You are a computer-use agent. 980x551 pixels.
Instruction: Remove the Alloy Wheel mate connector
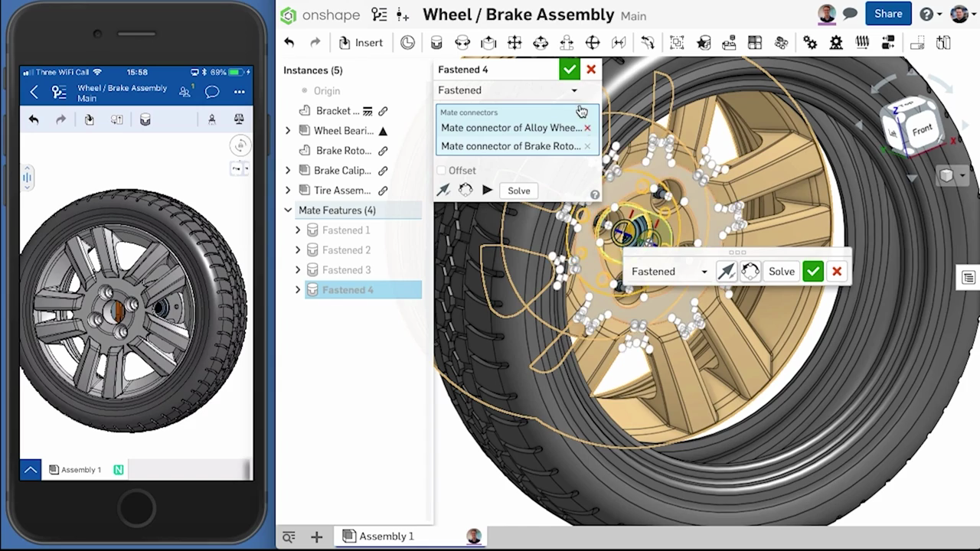(x=587, y=128)
